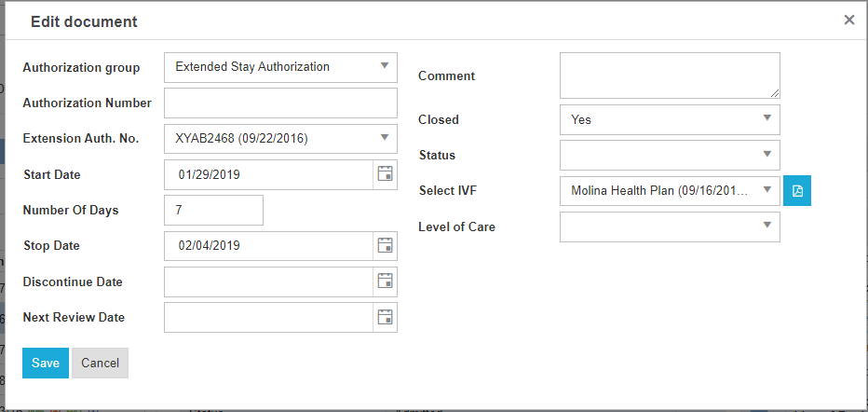Open the Discontinue Date calendar picker
The image size is (868, 412).
(x=385, y=282)
